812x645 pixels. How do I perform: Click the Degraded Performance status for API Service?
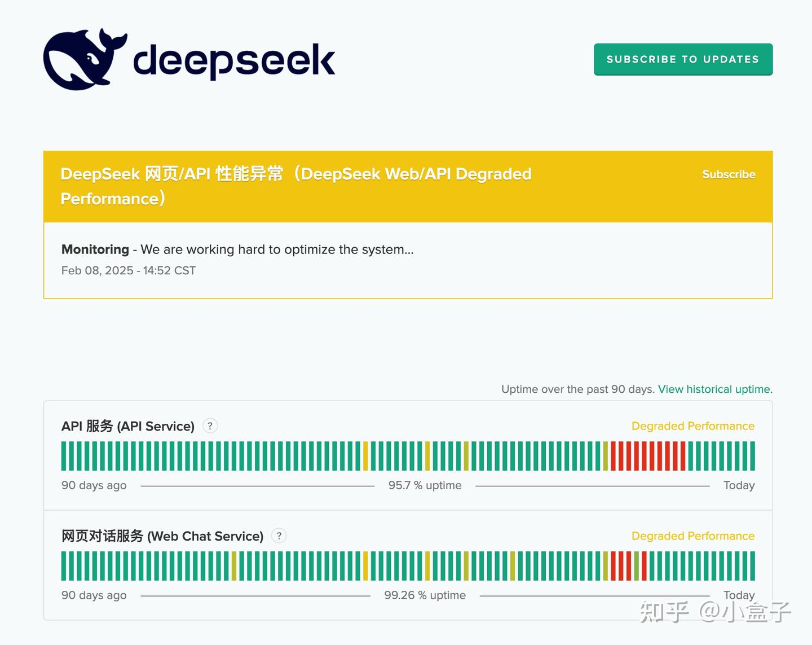693,426
